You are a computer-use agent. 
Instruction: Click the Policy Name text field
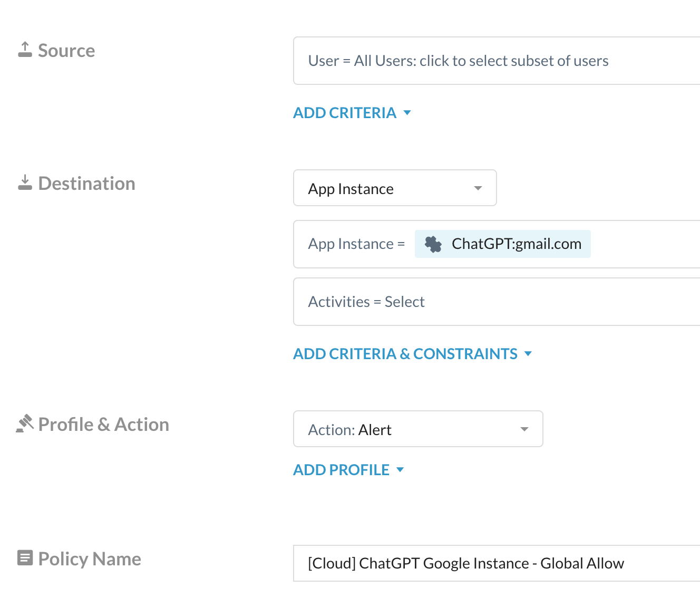point(497,563)
